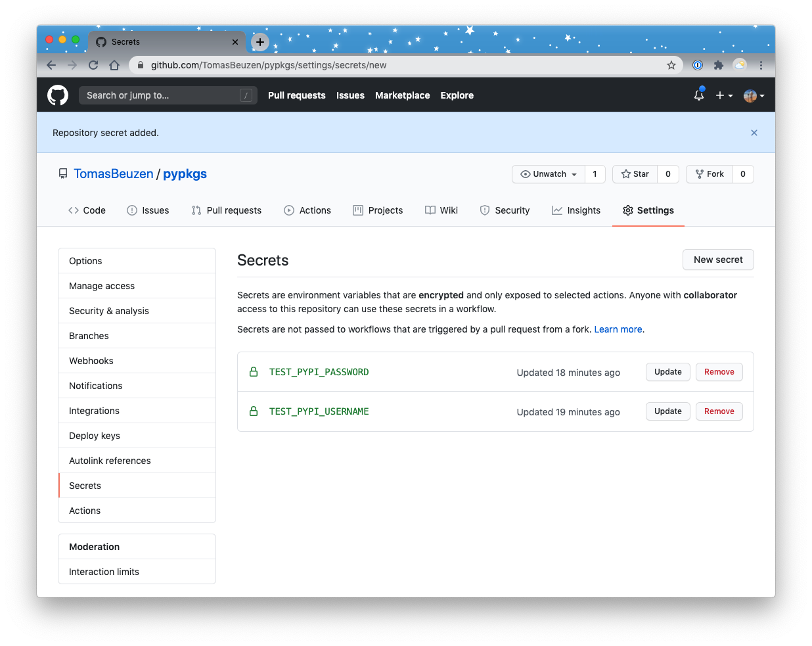Image resolution: width=812 pixels, height=646 pixels.
Task: Focus the Search or jump to field
Action: (169, 95)
